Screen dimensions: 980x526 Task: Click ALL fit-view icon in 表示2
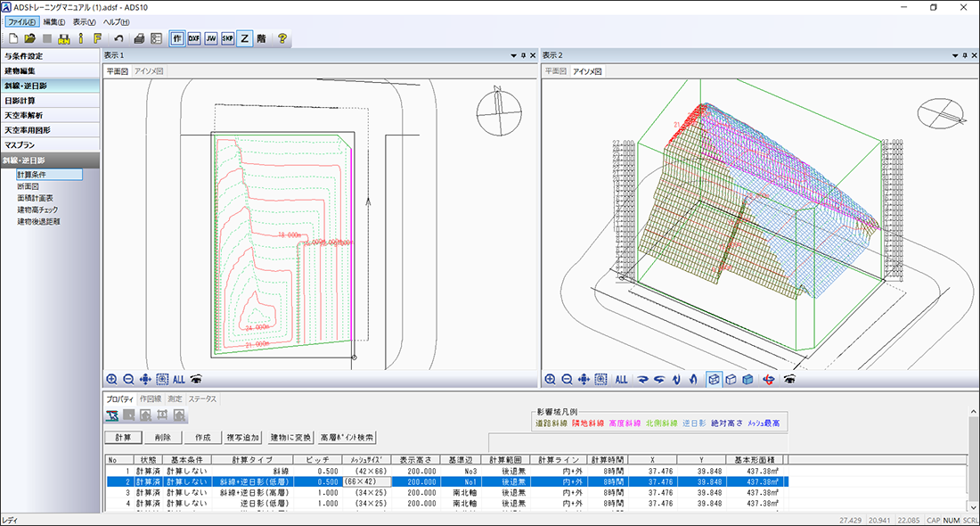pyautogui.click(x=621, y=379)
